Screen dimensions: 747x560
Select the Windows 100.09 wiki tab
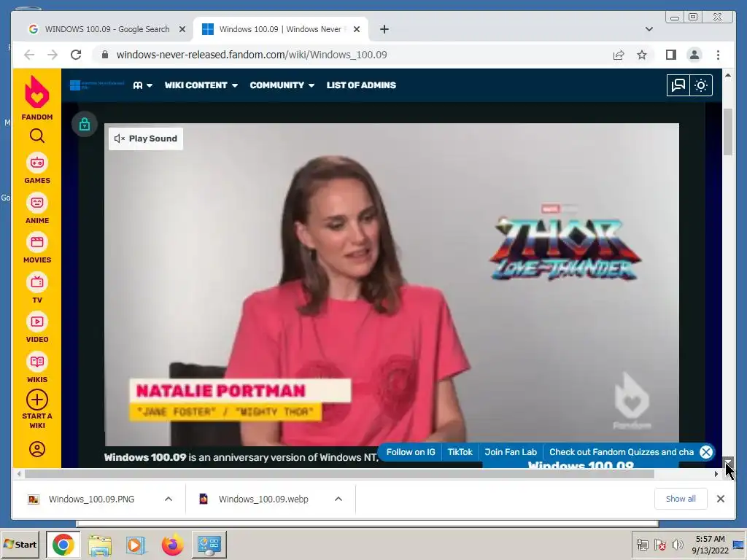[x=281, y=29]
